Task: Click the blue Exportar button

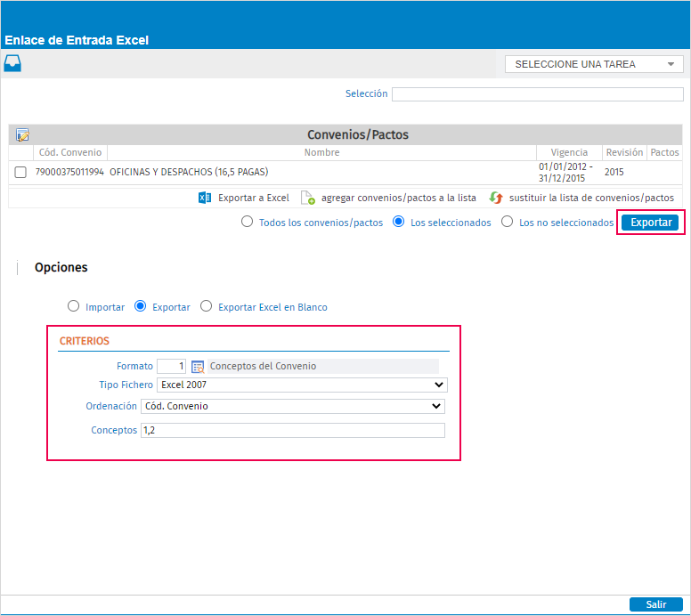Action: (x=650, y=223)
